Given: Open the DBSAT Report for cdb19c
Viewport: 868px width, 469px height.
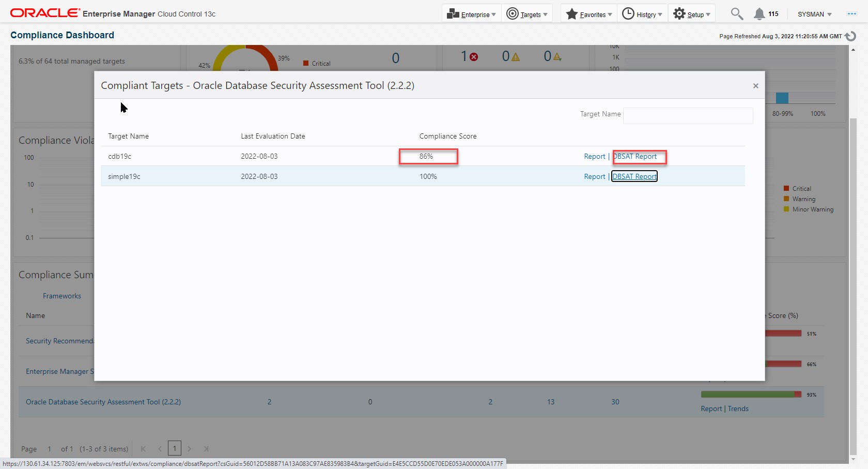Looking at the screenshot, I should (x=635, y=156).
